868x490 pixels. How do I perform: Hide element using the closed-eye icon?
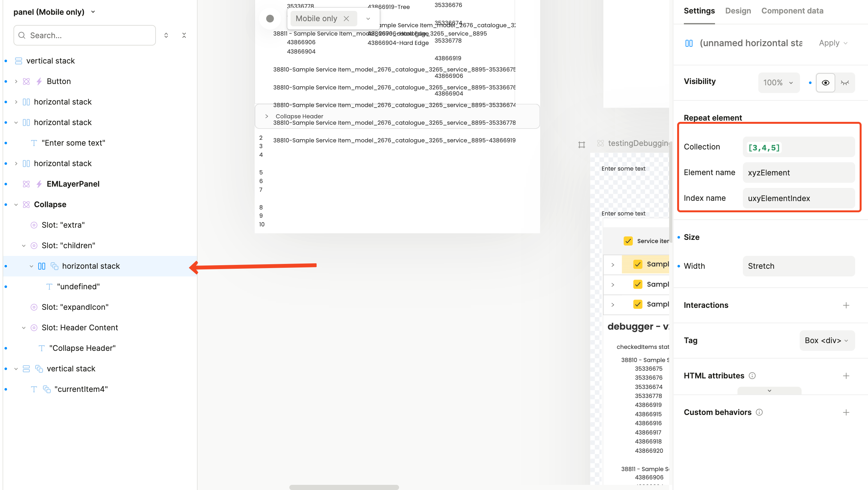pyautogui.click(x=845, y=83)
